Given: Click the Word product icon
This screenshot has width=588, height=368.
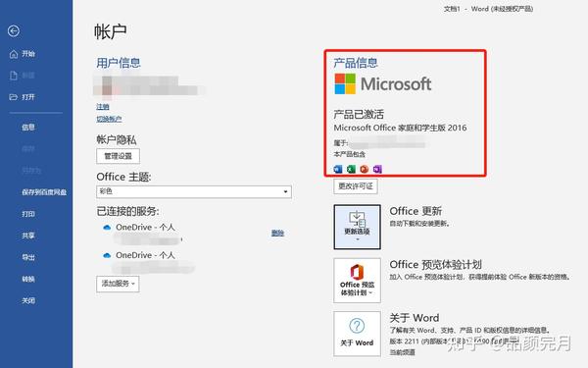Looking at the screenshot, I should click(338, 169).
